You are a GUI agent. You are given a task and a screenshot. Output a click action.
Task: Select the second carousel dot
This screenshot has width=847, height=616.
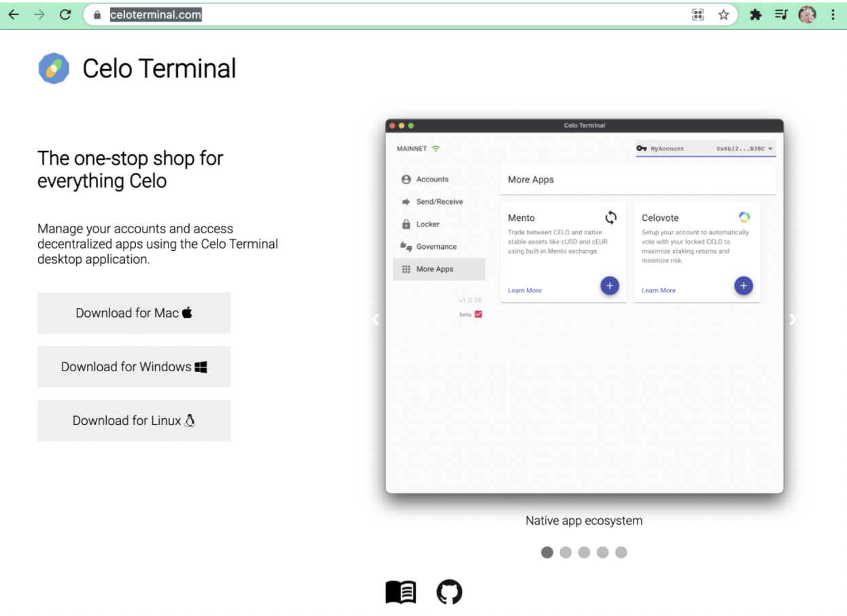pyautogui.click(x=566, y=552)
